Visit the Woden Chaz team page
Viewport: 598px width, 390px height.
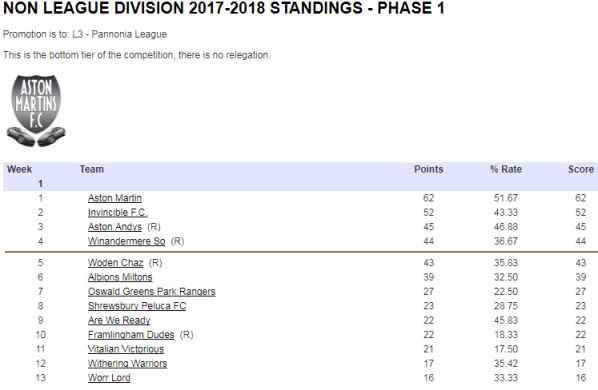point(116,263)
